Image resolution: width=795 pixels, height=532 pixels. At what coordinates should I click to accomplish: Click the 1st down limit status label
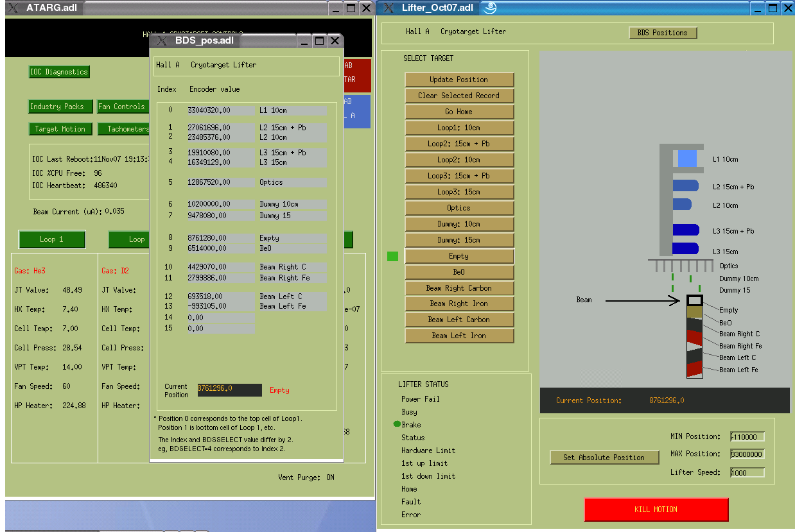[x=428, y=476]
